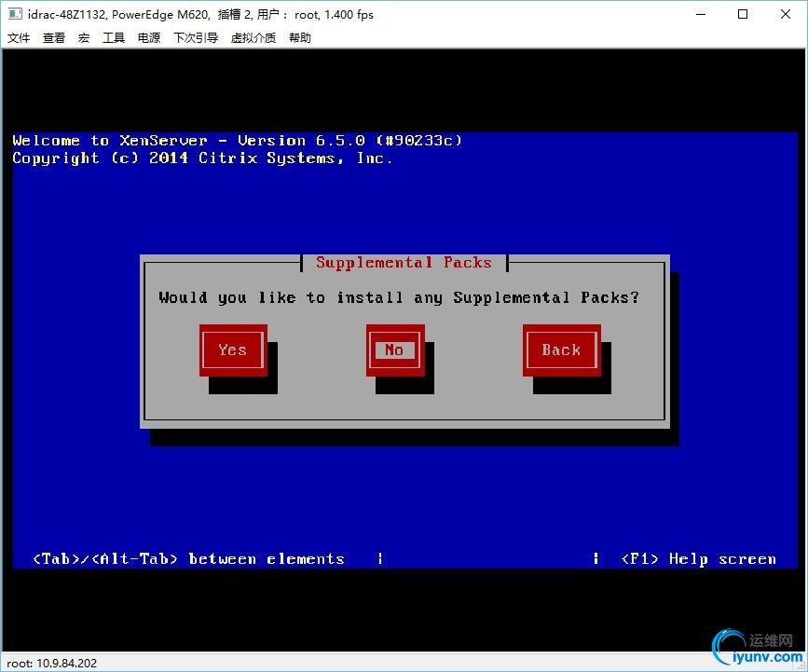
Task: Open the 帮助 menu
Action: 300,37
